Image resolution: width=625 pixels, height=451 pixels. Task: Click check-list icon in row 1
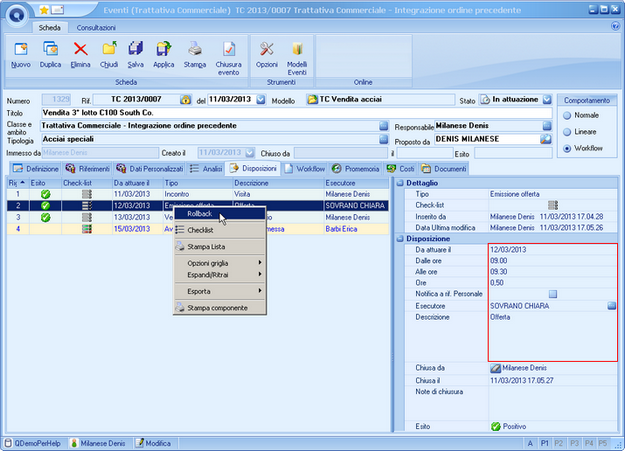(86, 194)
